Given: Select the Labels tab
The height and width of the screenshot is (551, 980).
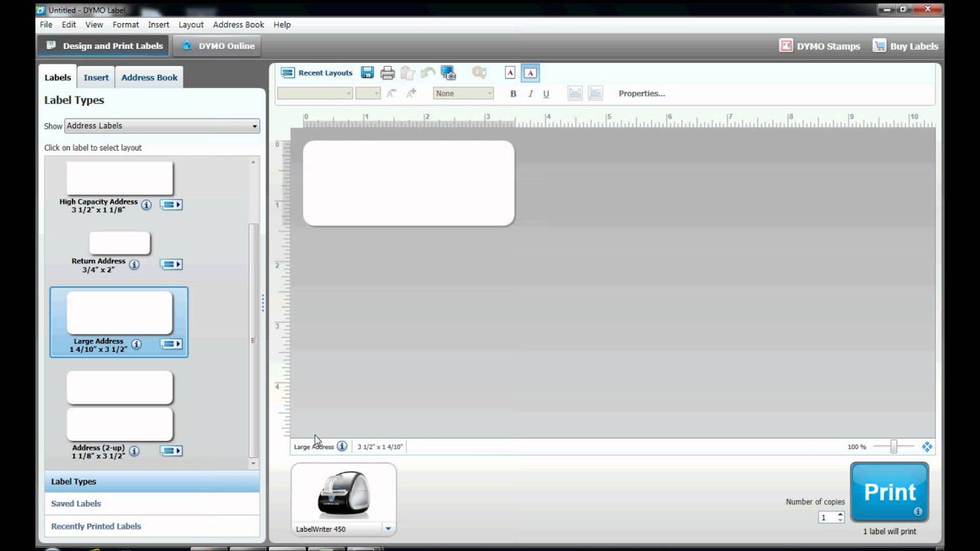Looking at the screenshot, I should click(x=57, y=77).
